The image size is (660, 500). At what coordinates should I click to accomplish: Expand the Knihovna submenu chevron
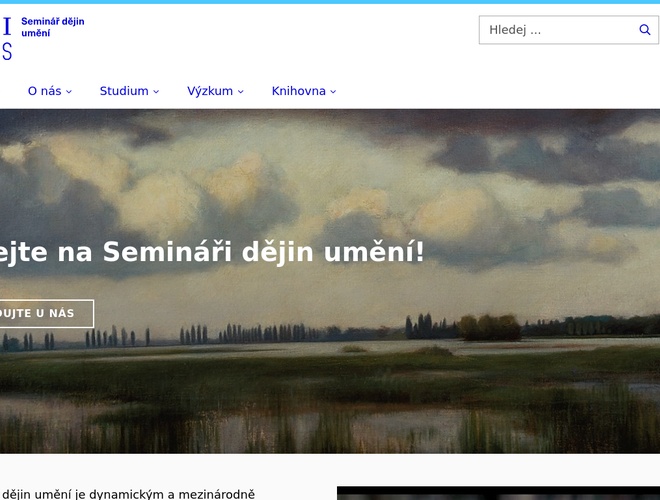click(x=333, y=92)
